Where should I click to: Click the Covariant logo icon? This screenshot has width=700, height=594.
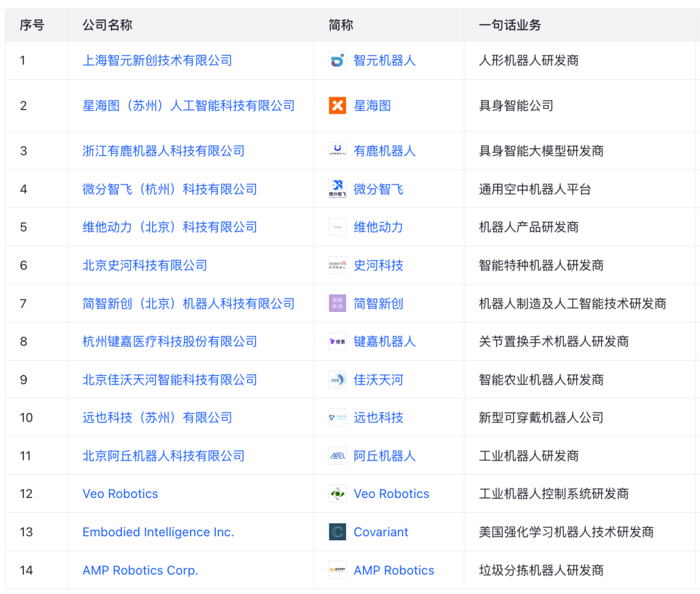tap(338, 532)
